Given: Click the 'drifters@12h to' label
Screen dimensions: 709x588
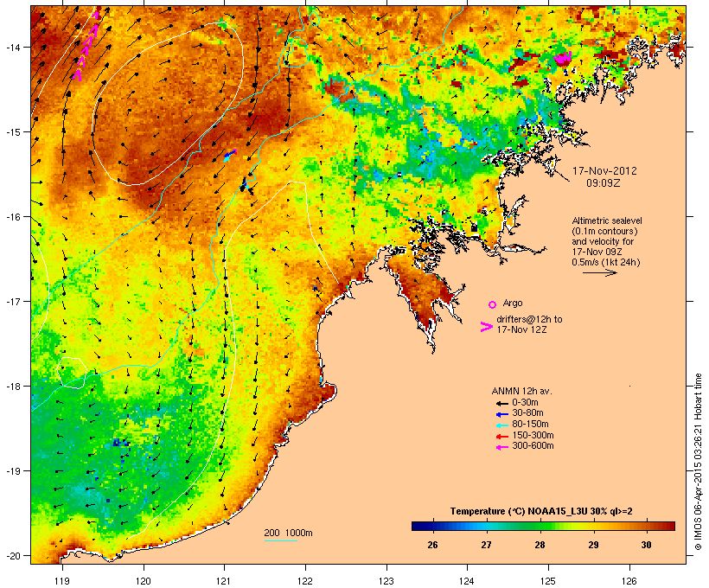Looking at the screenshot, I should tap(529, 319).
